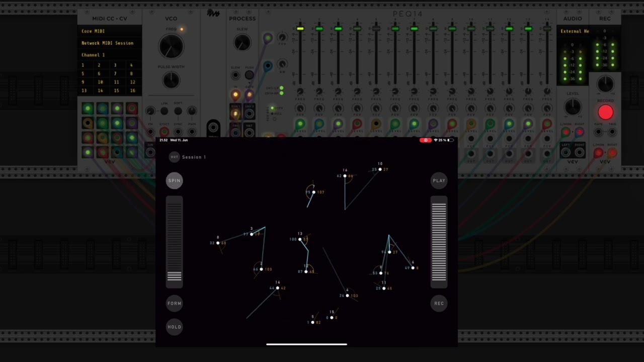Screen dimensions: 644x362
Task: Open the External He audio device selector
Action: click(575, 31)
